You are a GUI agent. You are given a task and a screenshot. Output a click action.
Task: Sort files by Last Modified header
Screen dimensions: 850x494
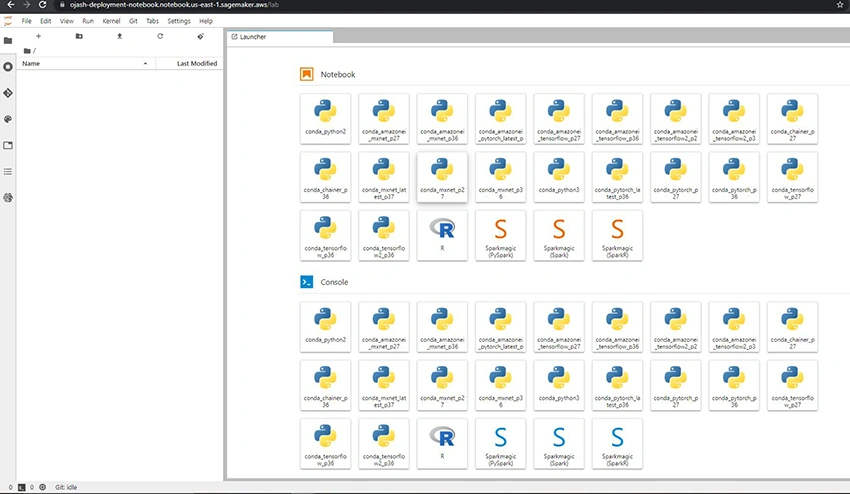[189, 63]
